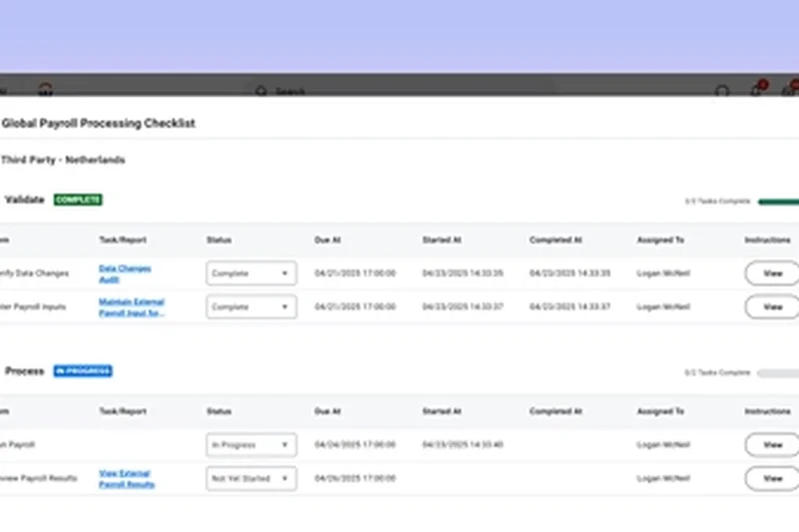The height and width of the screenshot is (532, 799).
Task: Open the help icon in the top bar
Action: tap(722, 91)
